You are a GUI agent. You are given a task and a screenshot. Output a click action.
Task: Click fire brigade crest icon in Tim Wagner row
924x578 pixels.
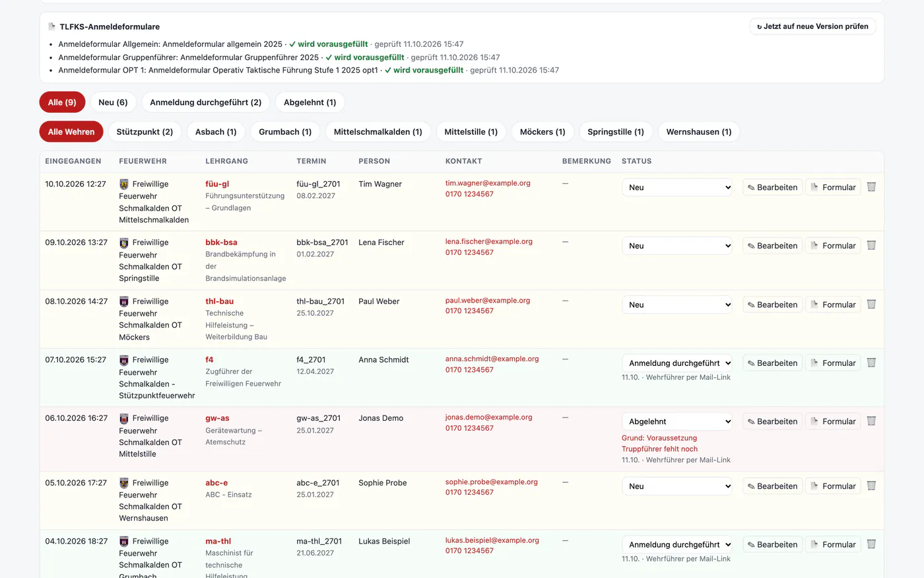point(123,184)
